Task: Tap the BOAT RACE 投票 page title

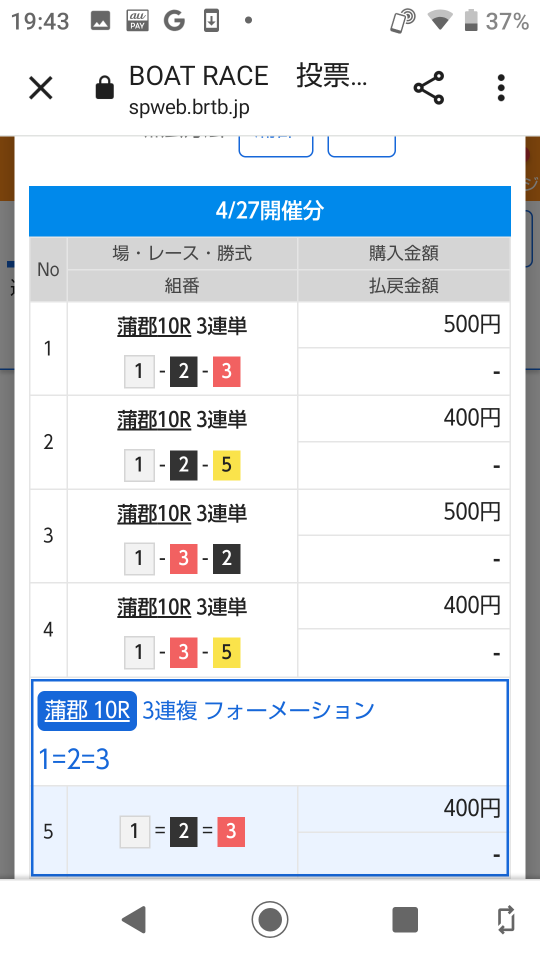Action: click(x=248, y=76)
